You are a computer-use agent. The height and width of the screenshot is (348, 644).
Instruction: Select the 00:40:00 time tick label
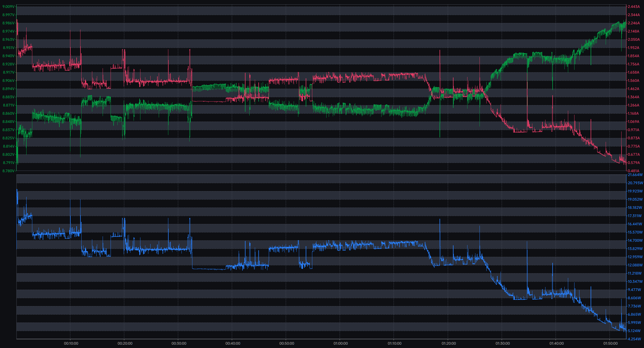tap(233, 343)
